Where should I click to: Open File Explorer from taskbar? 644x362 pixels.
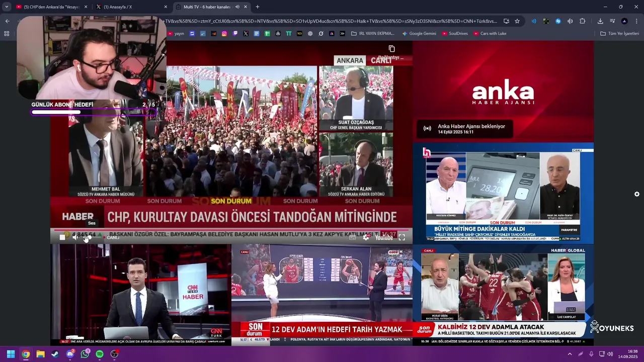click(40, 354)
